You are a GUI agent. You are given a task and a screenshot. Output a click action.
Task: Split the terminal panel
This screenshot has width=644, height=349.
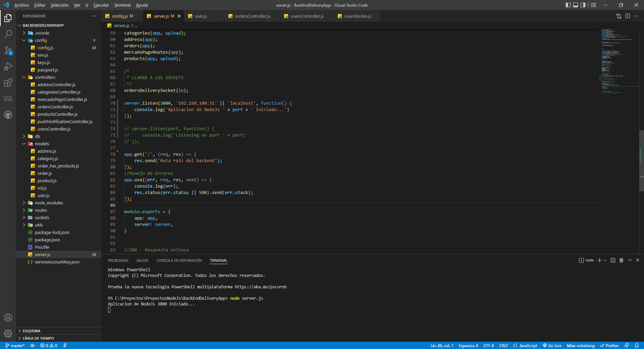coord(613,260)
